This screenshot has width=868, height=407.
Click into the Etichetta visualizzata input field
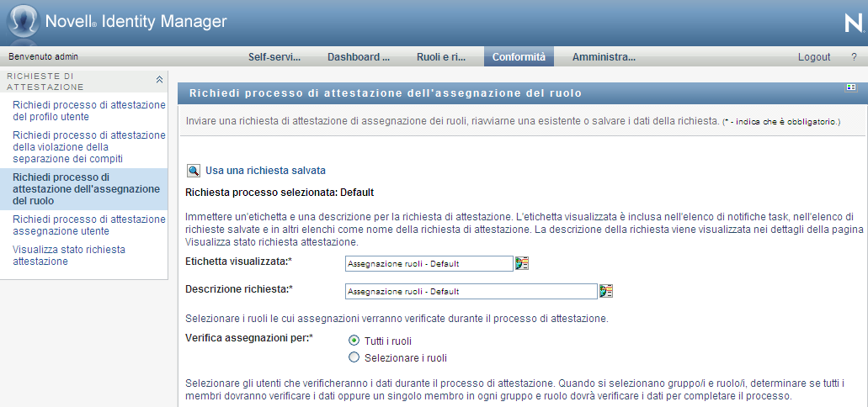(429, 264)
